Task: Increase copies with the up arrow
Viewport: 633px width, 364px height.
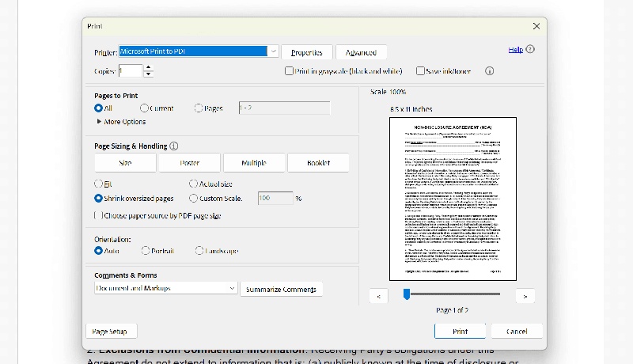Action: tap(149, 67)
